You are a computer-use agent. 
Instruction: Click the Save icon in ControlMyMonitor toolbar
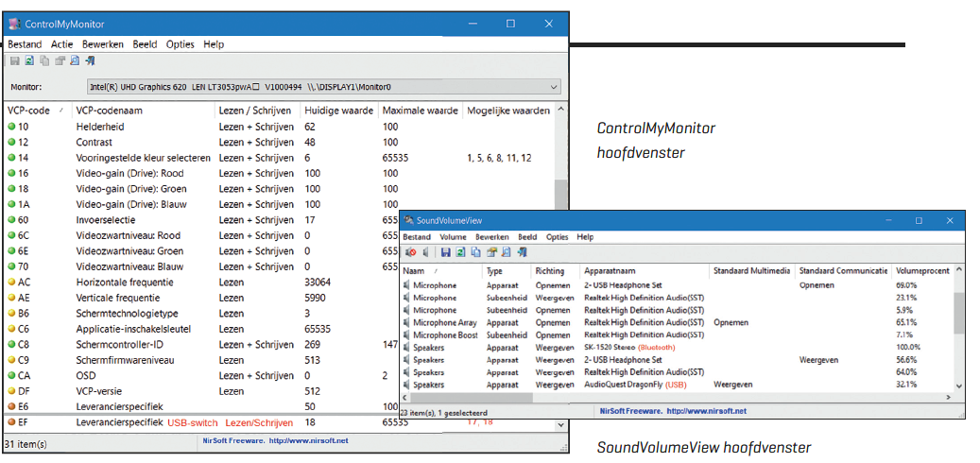(x=14, y=60)
